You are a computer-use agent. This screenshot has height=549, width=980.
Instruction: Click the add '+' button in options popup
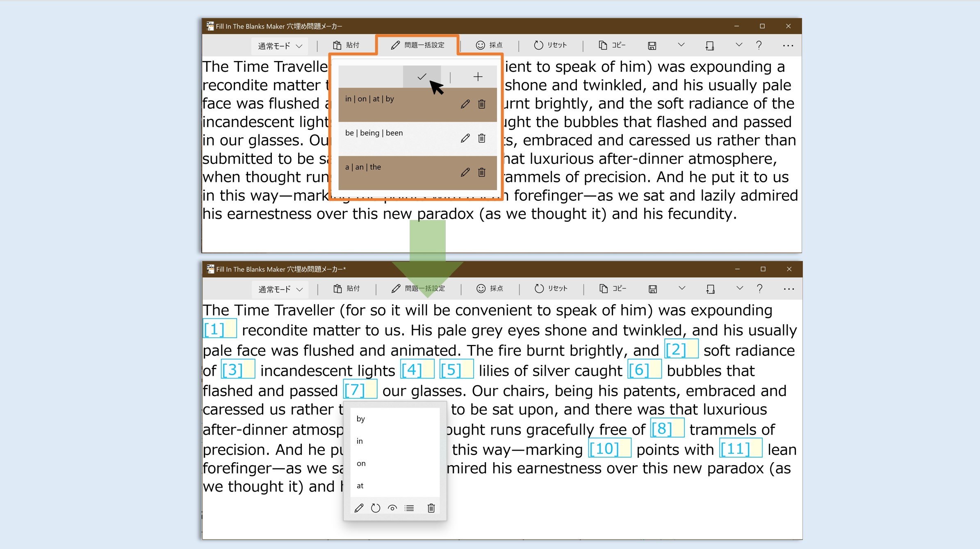pyautogui.click(x=477, y=76)
